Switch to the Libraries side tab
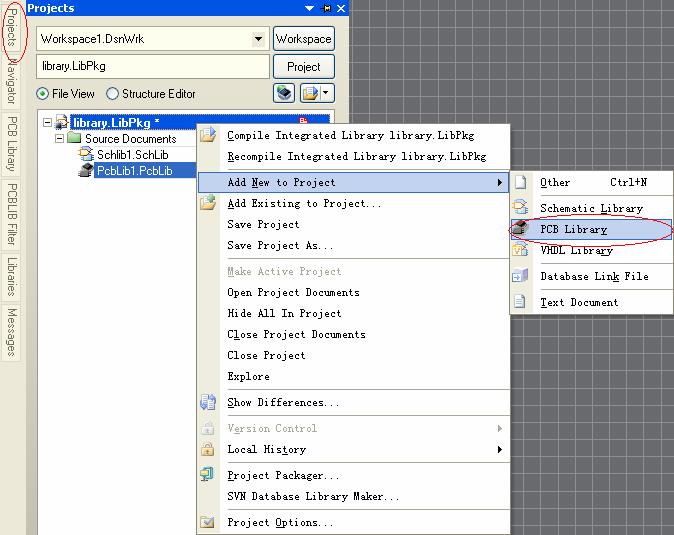The height and width of the screenshot is (535, 674). point(12,277)
